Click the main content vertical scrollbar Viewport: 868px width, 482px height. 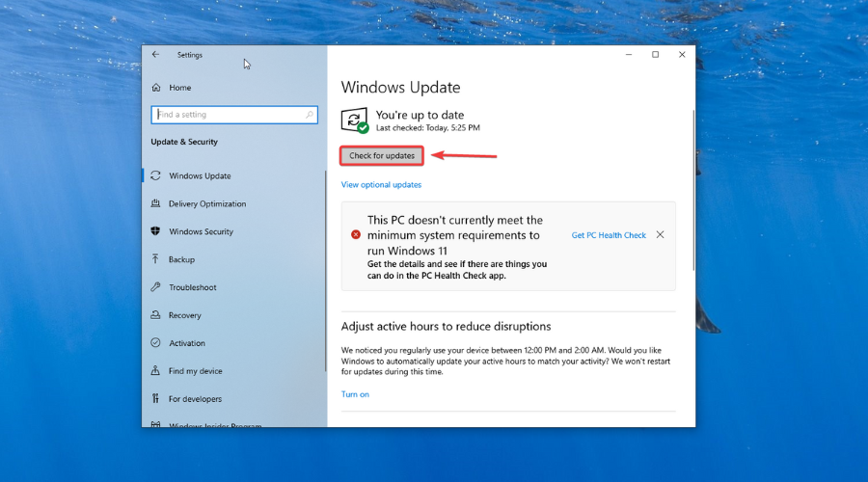coord(693,190)
